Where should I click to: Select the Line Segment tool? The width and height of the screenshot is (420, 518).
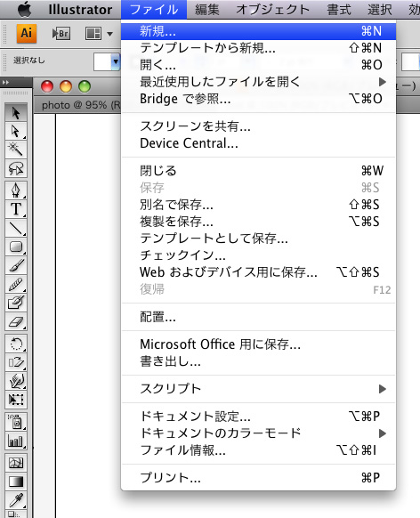point(16,228)
